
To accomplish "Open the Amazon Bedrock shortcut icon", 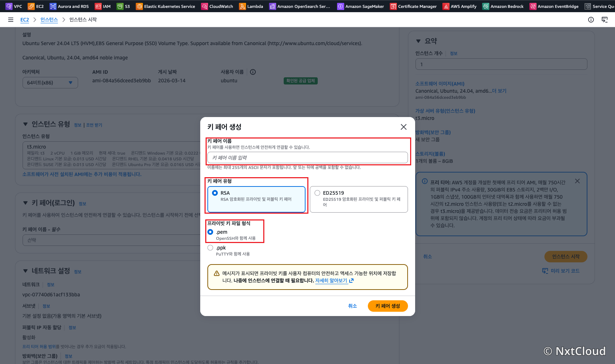I will [486, 6].
